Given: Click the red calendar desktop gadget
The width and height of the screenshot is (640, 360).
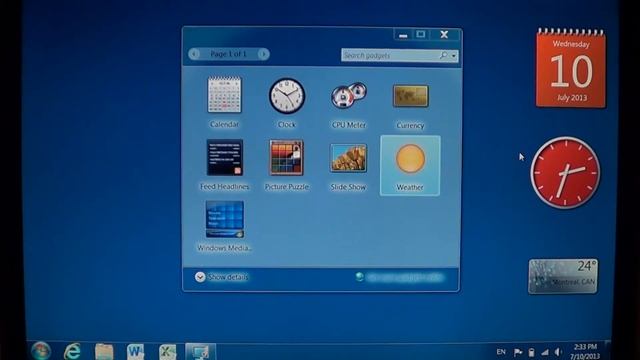Looking at the screenshot, I should click(x=571, y=68).
